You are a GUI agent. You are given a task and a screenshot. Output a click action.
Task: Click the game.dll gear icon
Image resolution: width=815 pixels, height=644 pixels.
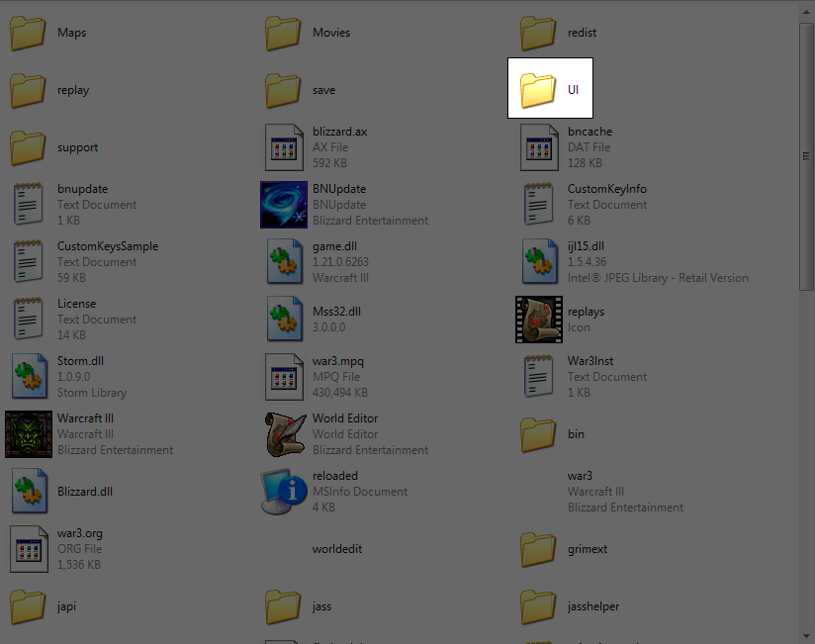tap(284, 261)
